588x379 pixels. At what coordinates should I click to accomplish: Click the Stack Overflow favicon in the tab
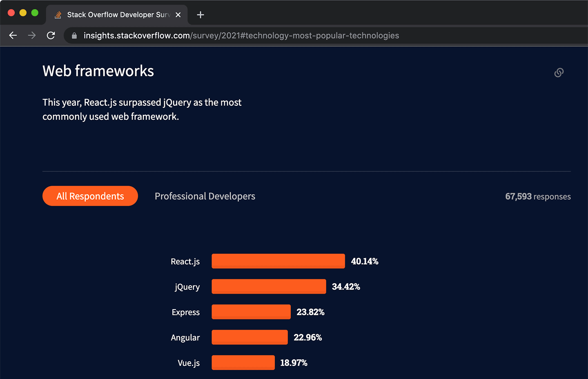point(58,15)
